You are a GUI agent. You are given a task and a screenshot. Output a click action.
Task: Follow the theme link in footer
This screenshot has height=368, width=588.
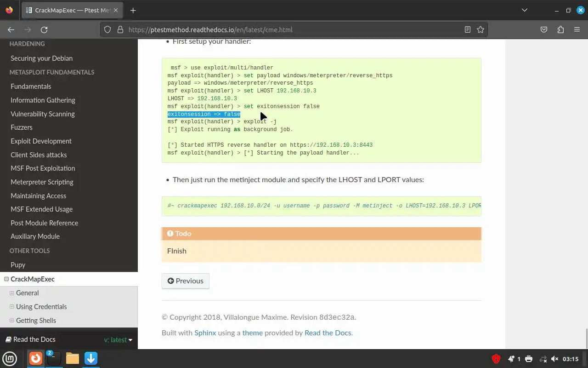pyautogui.click(x=253, y=333)
